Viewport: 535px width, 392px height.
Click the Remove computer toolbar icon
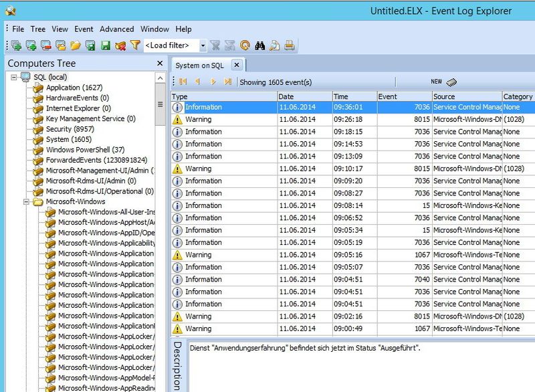click(45, 45)
